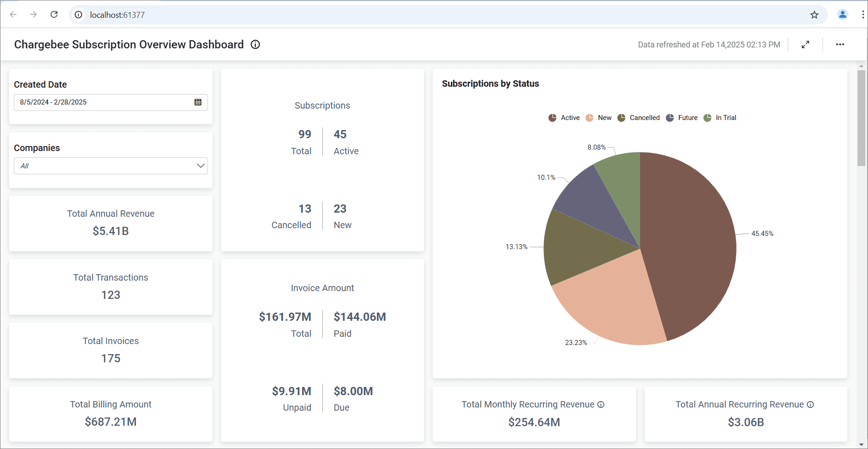This screenshot has height=449, width=868.
Task: Click the Monthly Recurring Revenue info icon
Action: [601, 405]
